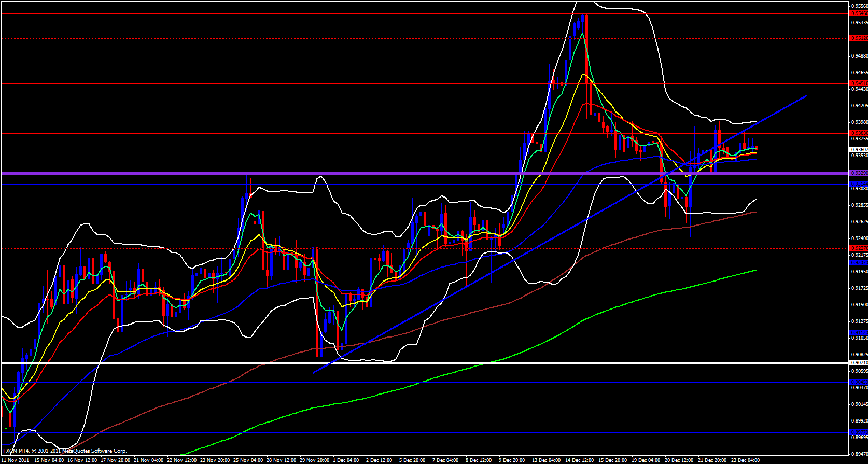
Task: Click the current price 0.9360 label
Action: pyautogui.click(x=858, y=150)
